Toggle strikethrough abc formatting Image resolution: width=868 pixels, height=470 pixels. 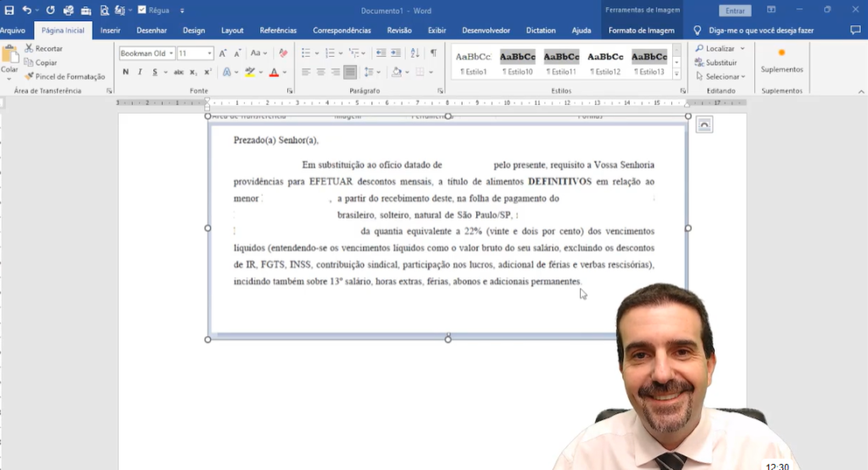click(178, 73)
